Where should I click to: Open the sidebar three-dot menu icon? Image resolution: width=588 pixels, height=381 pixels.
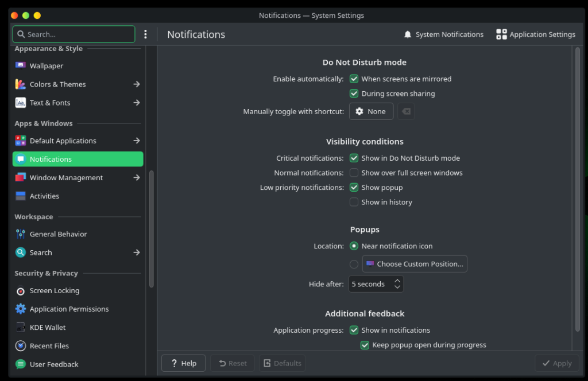[146, 34]
